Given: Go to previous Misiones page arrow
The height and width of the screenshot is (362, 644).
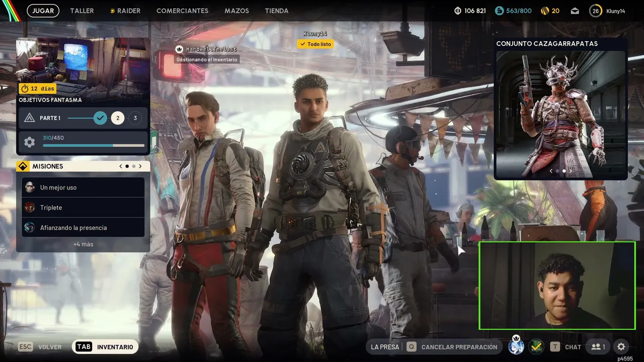Looking at the screenshot, I should click(x=121, y=166).
